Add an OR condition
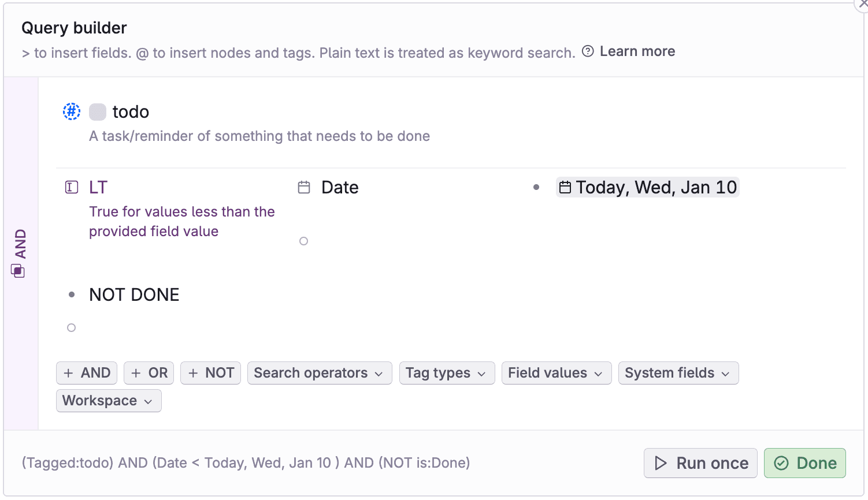The width and height of the screenshot is (868, 500). click(x=149, y=373)
